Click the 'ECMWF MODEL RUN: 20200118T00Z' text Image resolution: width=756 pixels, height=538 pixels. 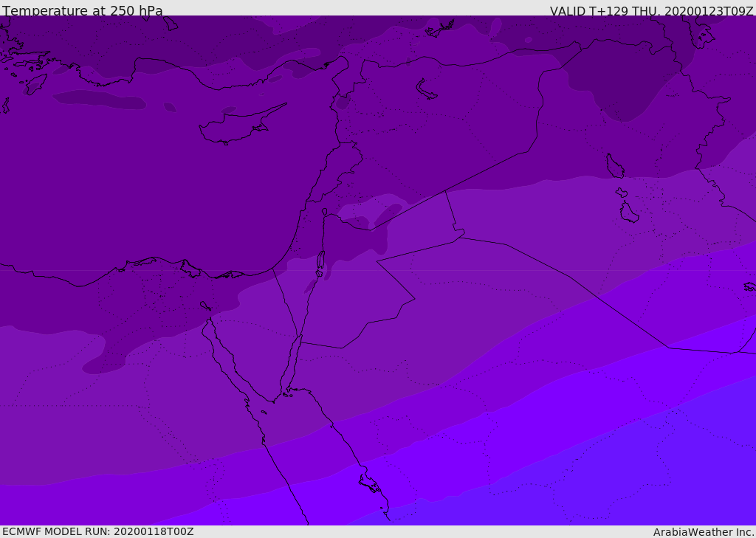[98, 531]
